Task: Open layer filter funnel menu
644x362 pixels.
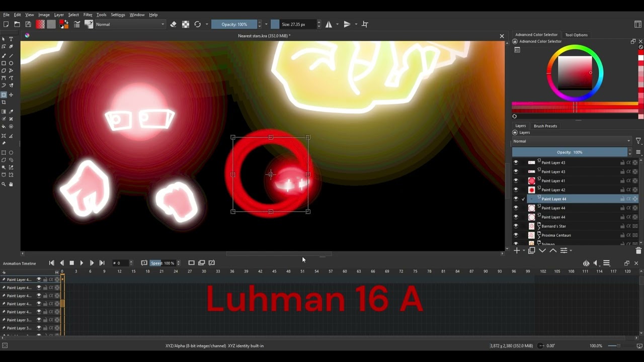Action: click(x=638, y=141)
